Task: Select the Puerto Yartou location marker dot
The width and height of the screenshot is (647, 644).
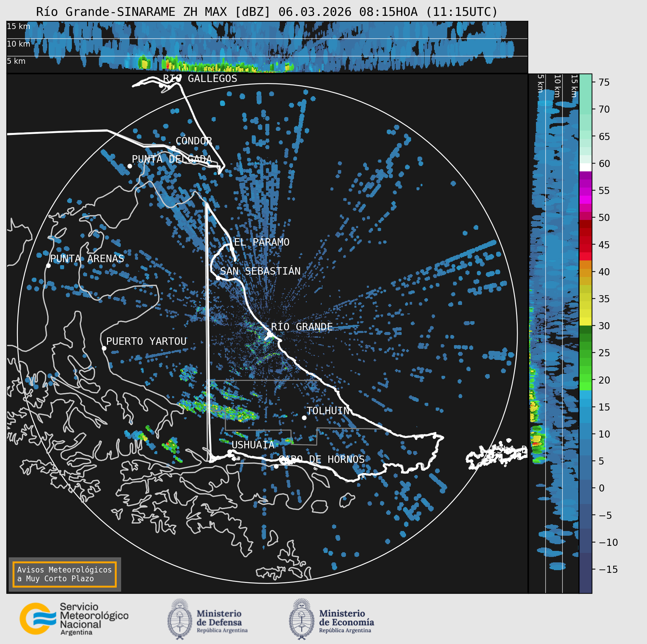Action: [x=104, y=348]
